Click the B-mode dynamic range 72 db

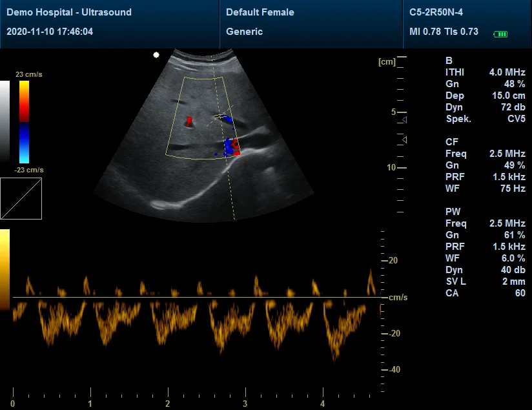(x=513, y=107)
